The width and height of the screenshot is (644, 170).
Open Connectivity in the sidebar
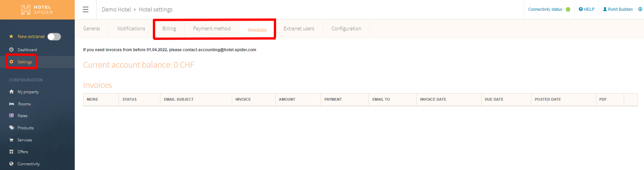pyautogui.click(x=28, y=164)
